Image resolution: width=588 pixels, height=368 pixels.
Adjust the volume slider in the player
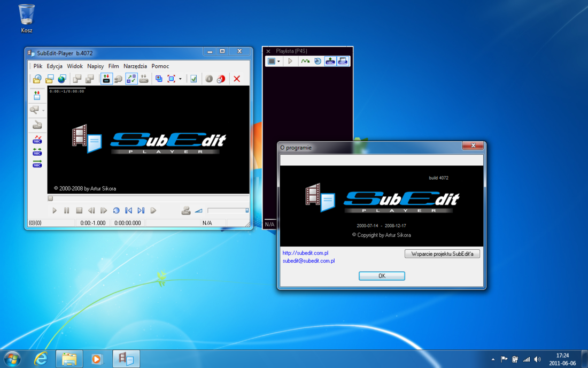[228, 210]
